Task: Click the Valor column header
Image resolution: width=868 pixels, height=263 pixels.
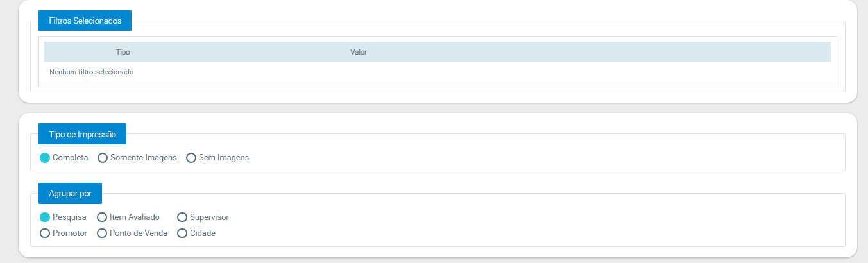Action: tap(358, 52)
